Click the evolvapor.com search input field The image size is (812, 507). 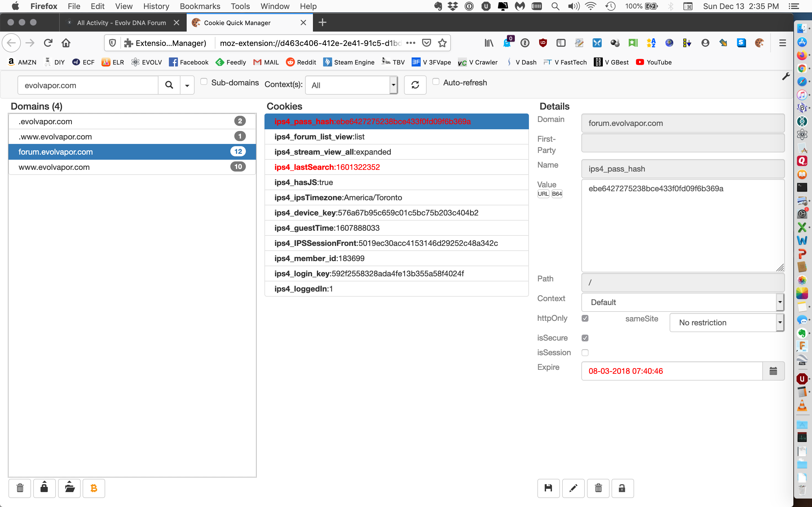[x=88, y=85]
